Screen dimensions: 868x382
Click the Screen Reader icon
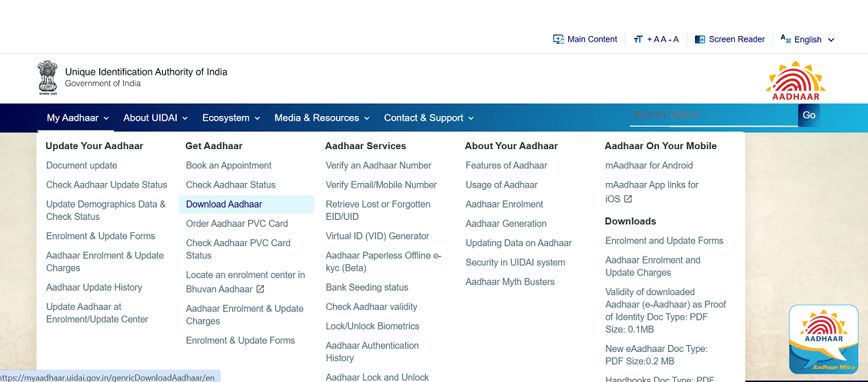(700, 39)
